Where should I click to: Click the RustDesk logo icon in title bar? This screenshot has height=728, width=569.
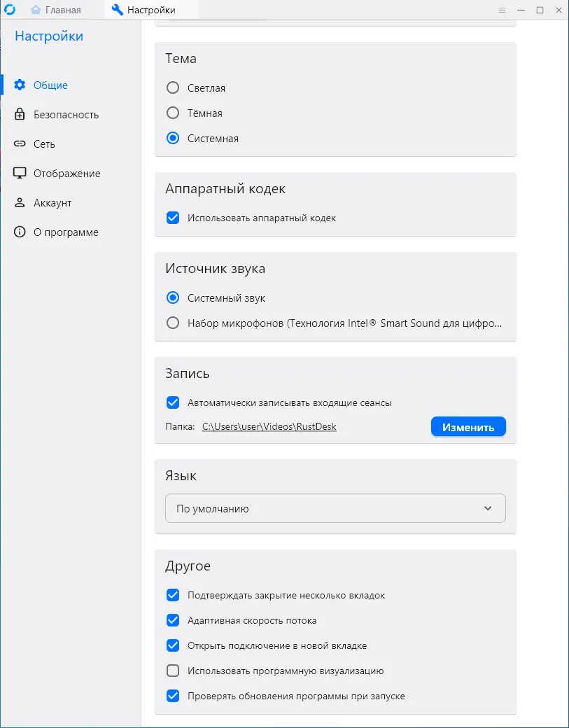click(x=10, y=10)
